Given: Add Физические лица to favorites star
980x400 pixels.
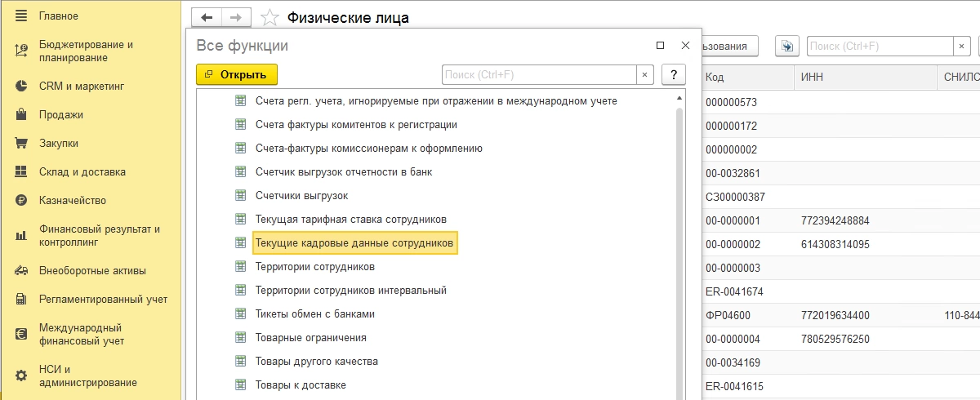Looking at the screenshot, I should 269,18.
